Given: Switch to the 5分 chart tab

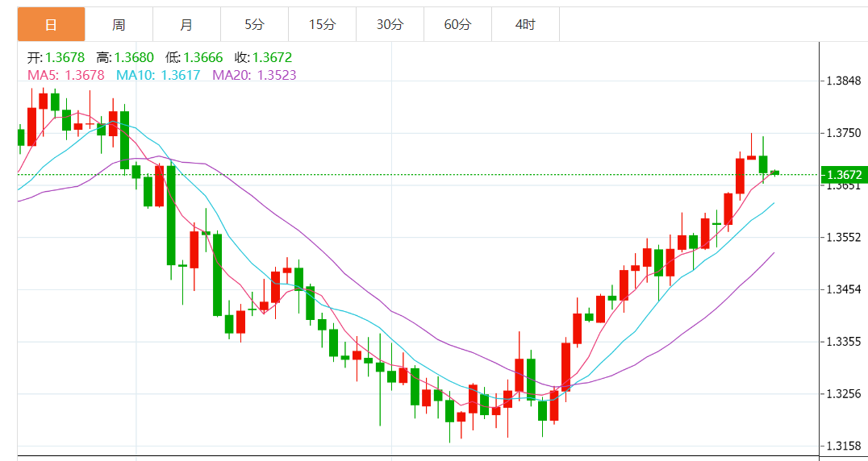Looking at the screenshot, I should 254,25.
